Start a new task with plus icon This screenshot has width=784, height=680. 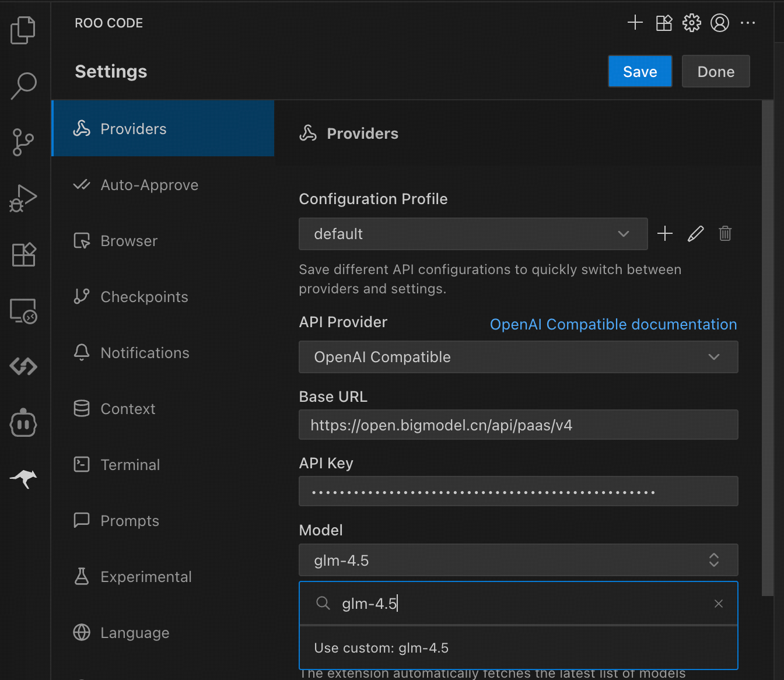[x=635, y=23]
